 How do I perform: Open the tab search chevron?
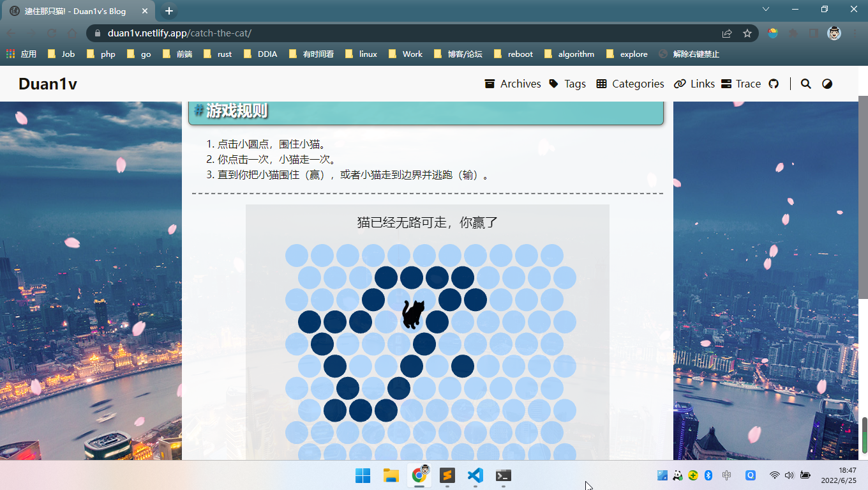[766, 9]
